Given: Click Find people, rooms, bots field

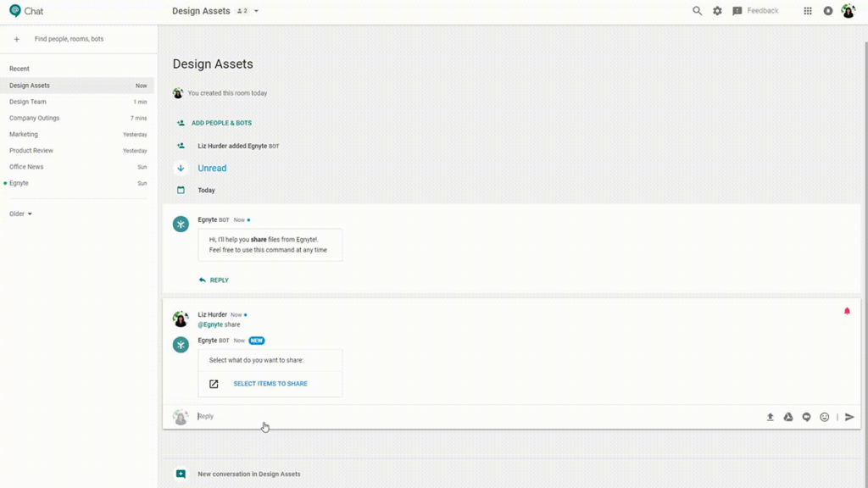Looking at the screenshot, I should click(x=69, y=39).
